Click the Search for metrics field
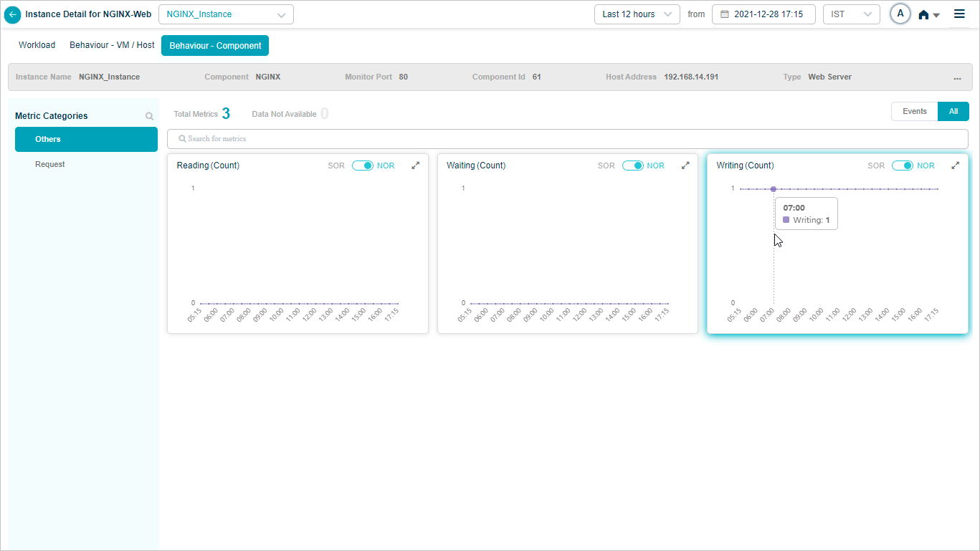 (x=567, y=138)
